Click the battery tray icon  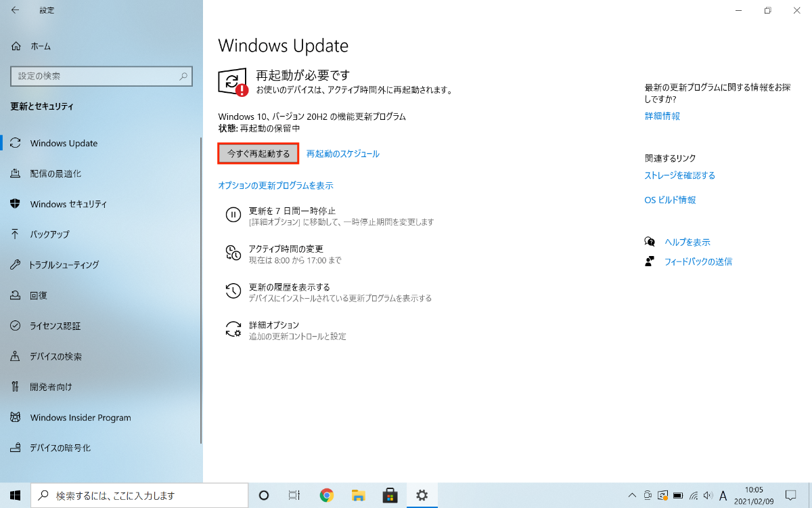pyautogui.click(x=678, y=495)
